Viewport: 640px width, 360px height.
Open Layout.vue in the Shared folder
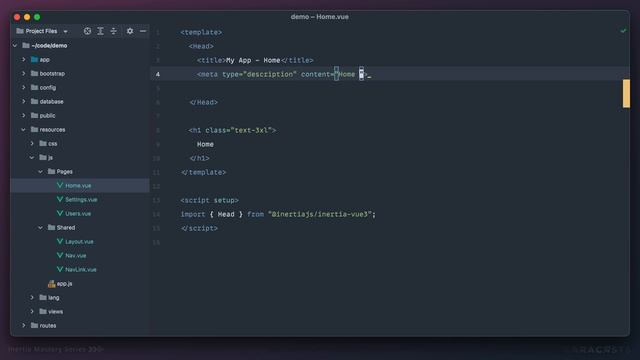point(79,242)
